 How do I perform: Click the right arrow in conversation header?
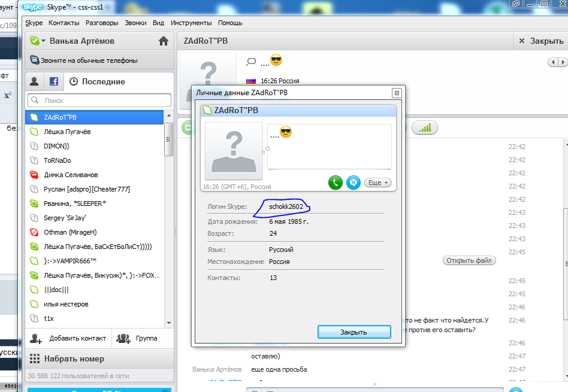tap(563, 62)
